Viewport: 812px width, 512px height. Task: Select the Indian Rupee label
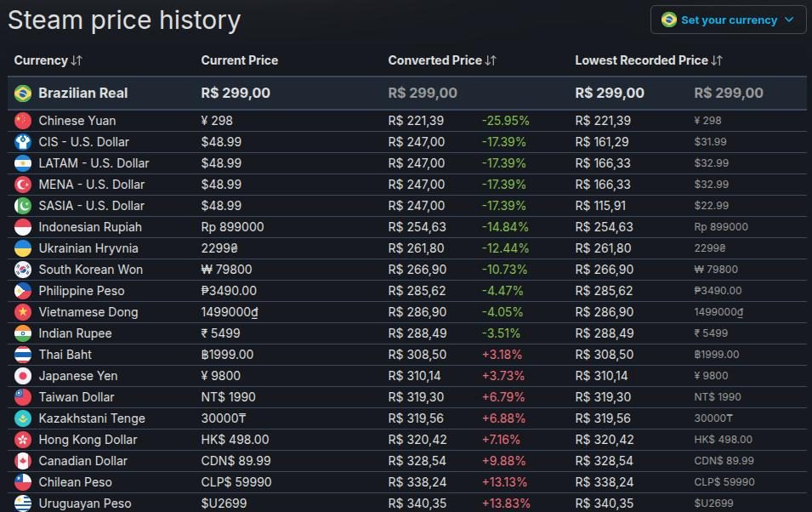75,333
